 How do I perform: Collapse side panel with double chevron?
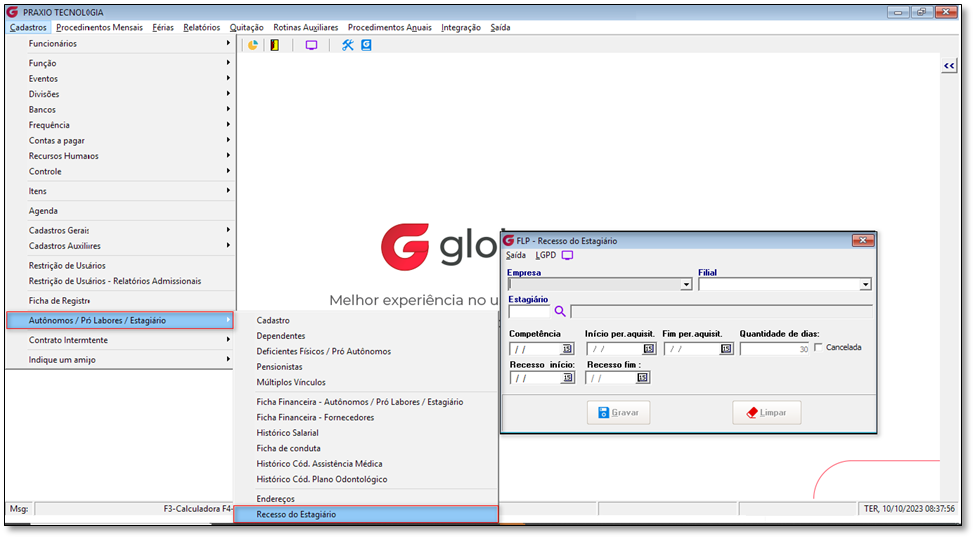coord(949,66)
